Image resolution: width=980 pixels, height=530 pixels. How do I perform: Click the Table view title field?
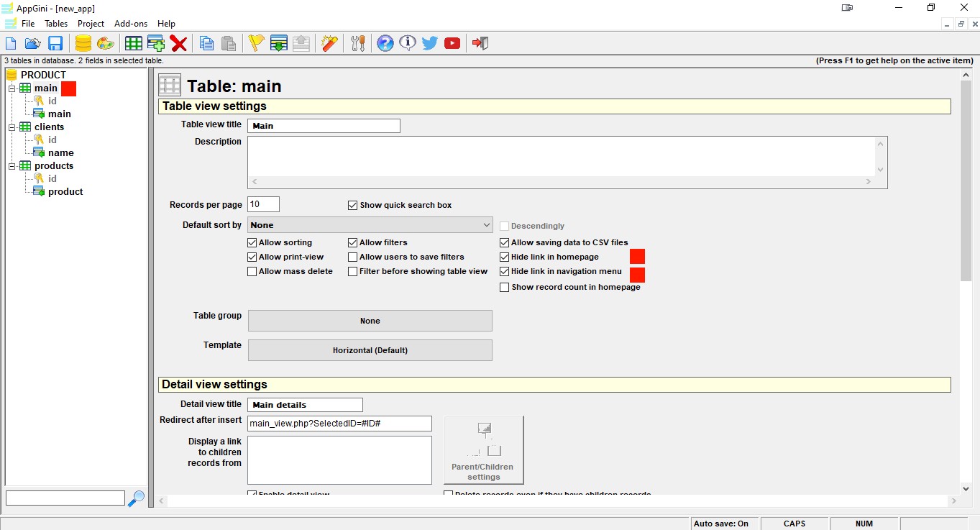[324, 126]
